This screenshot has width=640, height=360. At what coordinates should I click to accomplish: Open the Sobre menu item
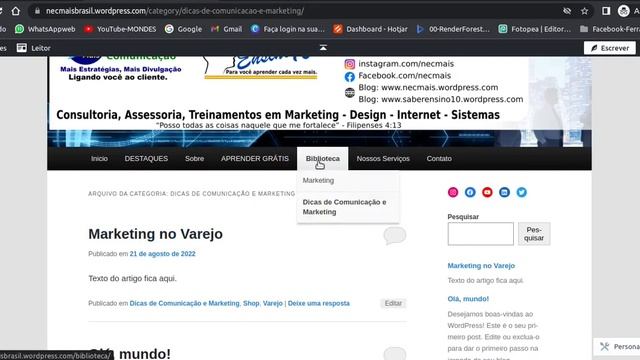pos(194,158)
